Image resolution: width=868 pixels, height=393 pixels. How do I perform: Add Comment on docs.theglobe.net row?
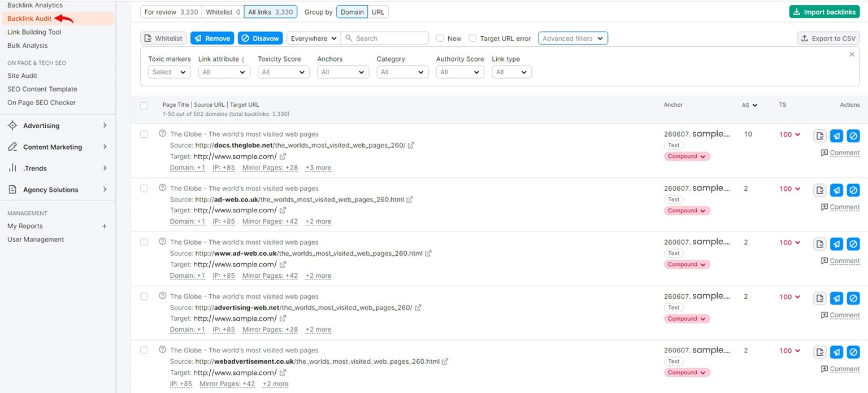pos(840,153)
